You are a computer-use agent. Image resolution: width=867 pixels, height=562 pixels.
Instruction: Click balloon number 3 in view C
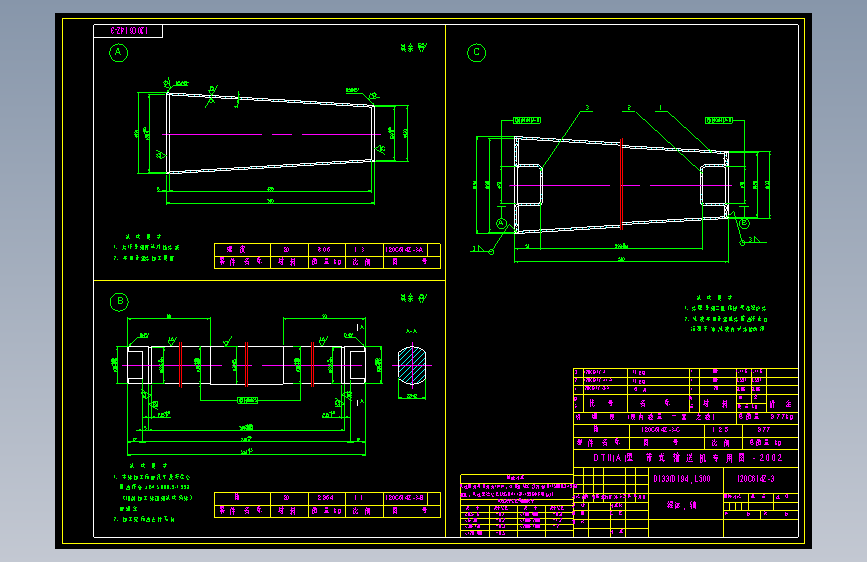[x=587, y=108]
